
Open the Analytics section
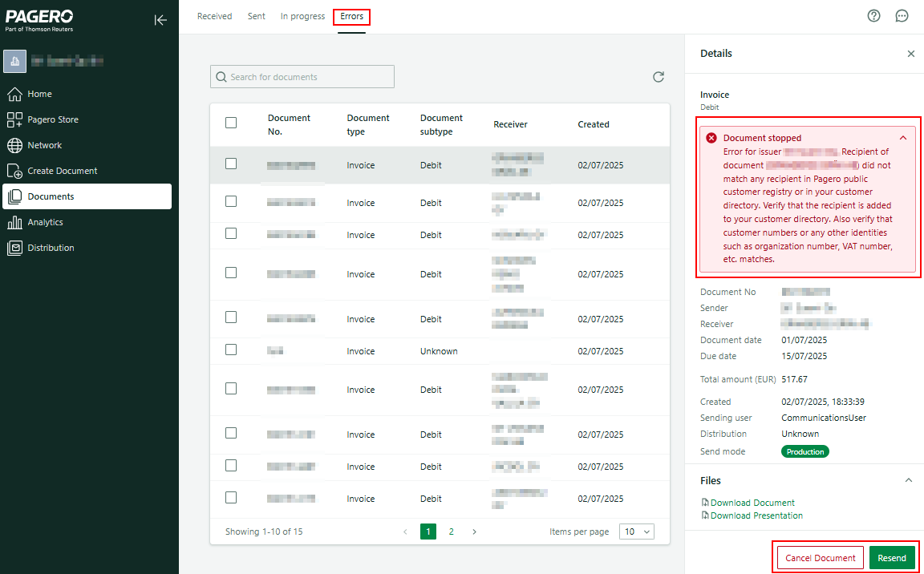pos(45,222)
